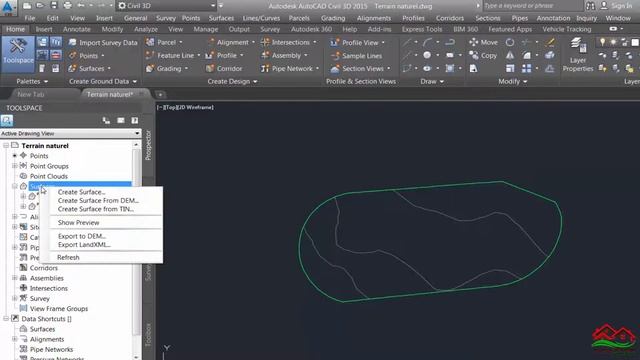Image resolution: width=640 pixels, height=360 pixels.
Task: Open the Corridors menu
Action: tap(449, 18)
